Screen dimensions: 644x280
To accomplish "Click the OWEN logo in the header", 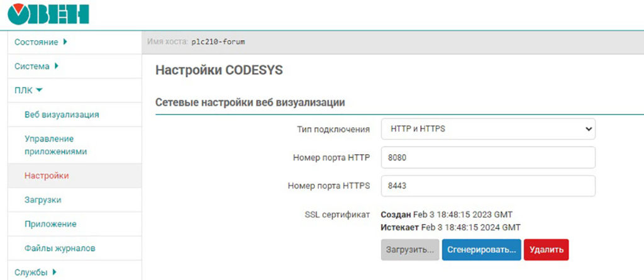I will [x=48, y=14].
